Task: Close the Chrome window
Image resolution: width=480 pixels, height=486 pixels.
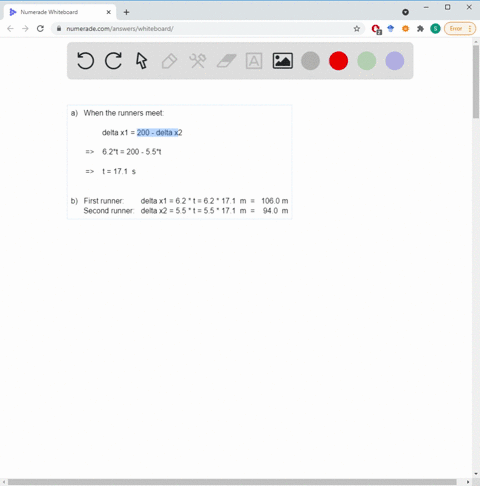Action: point(469,7)
